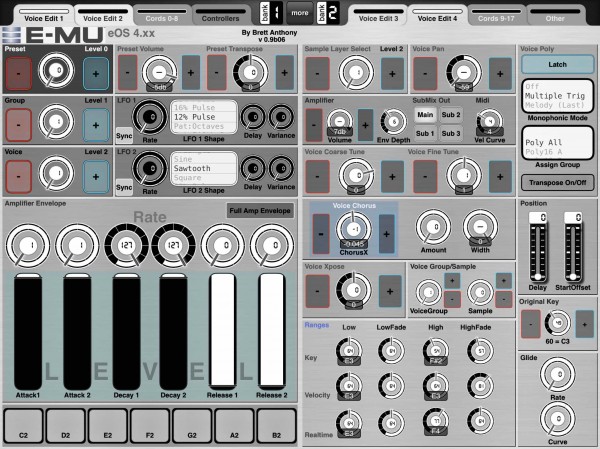
Task: Toggle the Latch button
Action: click(558, 65)
